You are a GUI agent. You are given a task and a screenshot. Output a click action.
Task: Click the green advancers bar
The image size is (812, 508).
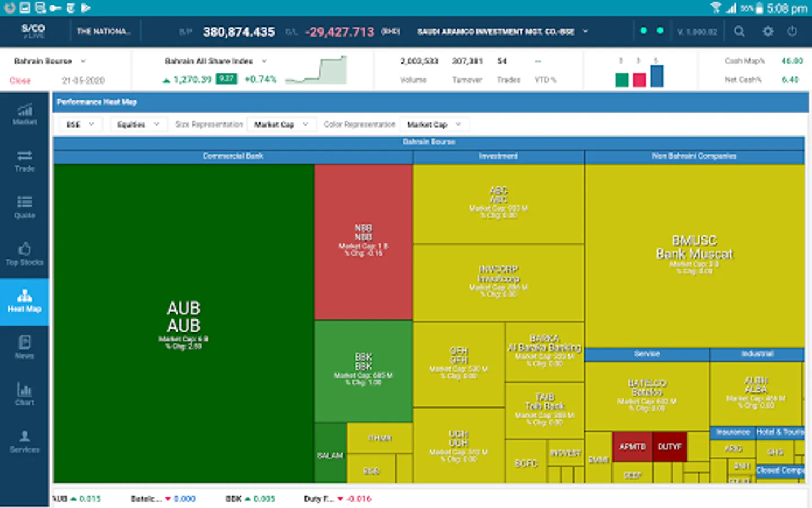coord(622,80)
